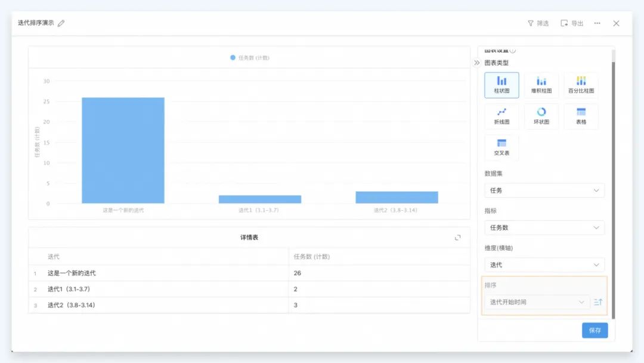644x363 pixels.
Task: Select the 堆积柱图 stacked chart type
Action: pos(541,85)
